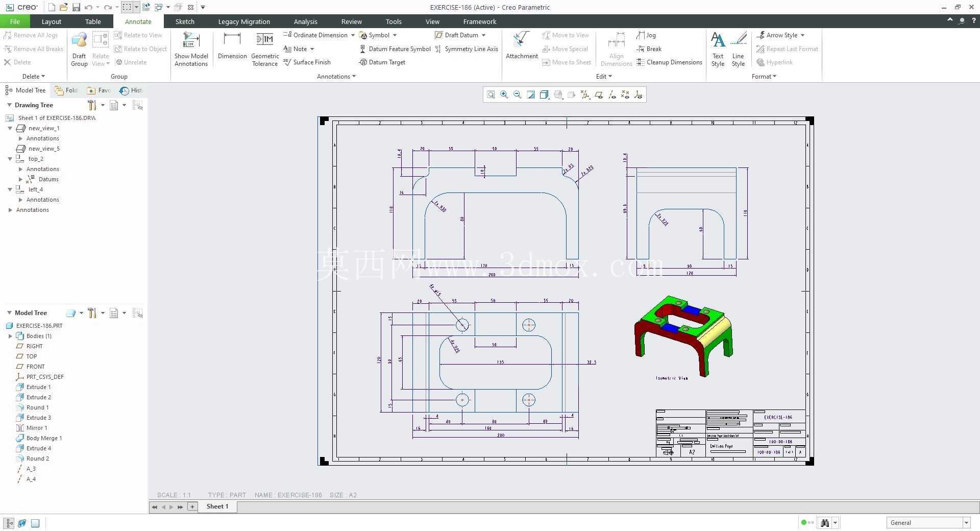The height and width of the screenshot is (531, 980).
Task: Add a new sheet with plus button
Action: coord(192,506)
